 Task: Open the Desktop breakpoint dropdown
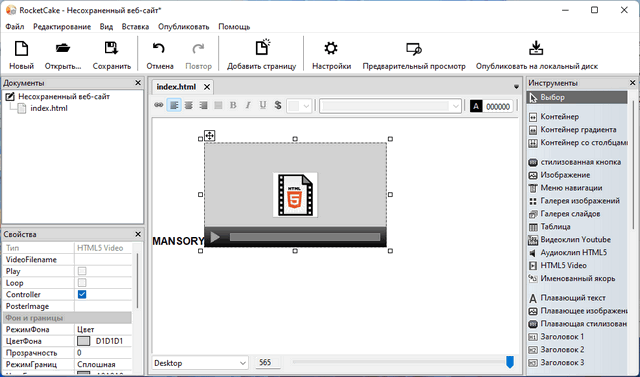[x=200, y=363]
